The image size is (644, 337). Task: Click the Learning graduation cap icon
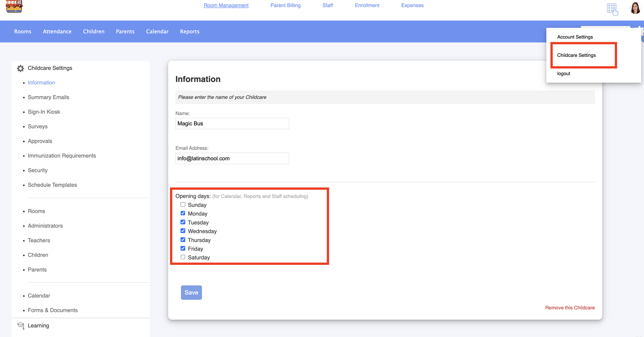click(21, 326)
